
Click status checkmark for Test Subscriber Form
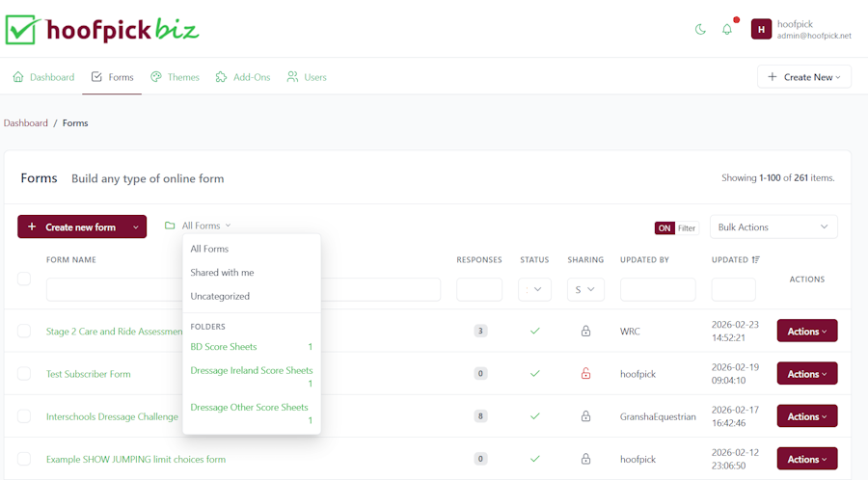534,374
